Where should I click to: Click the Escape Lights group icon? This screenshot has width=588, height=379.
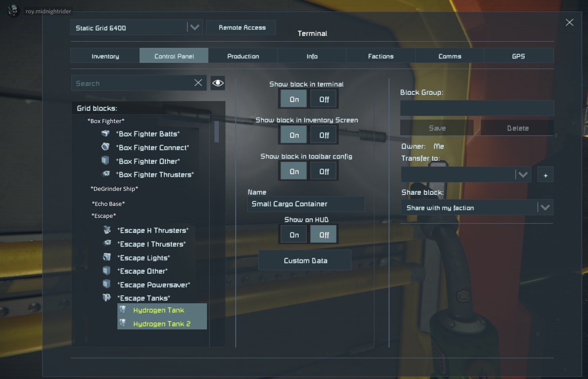(106, 257)
